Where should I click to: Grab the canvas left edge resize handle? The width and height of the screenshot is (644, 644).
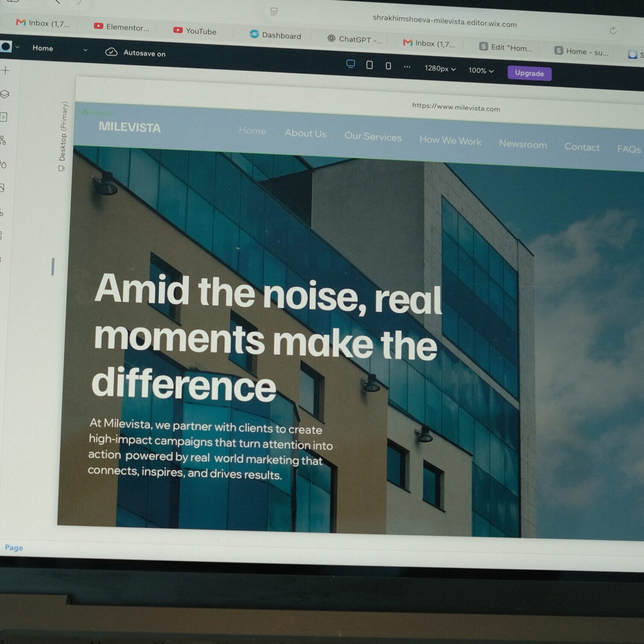tap(53, 267)
